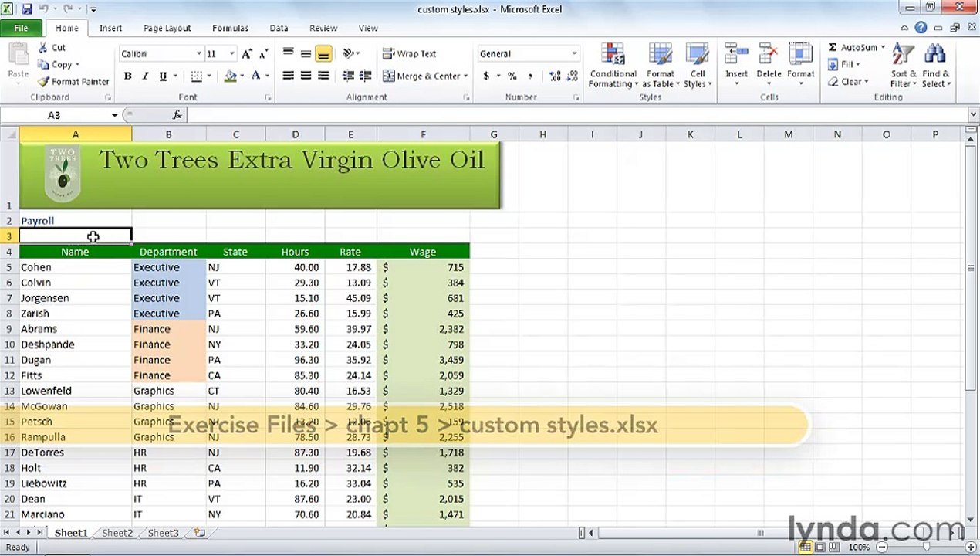
Task: Toggle Italic formatting
Action: (145, 76)
